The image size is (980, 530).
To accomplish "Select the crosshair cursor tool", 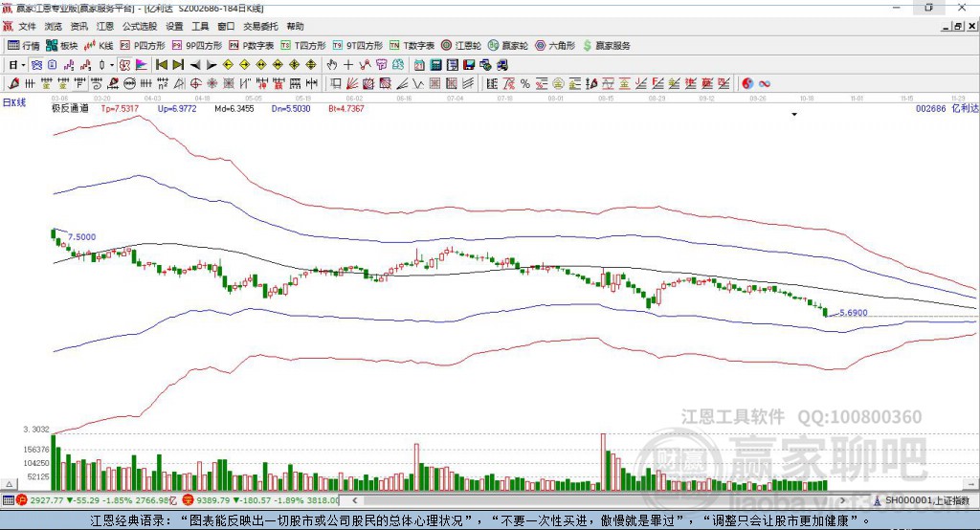I will (348, 65).
